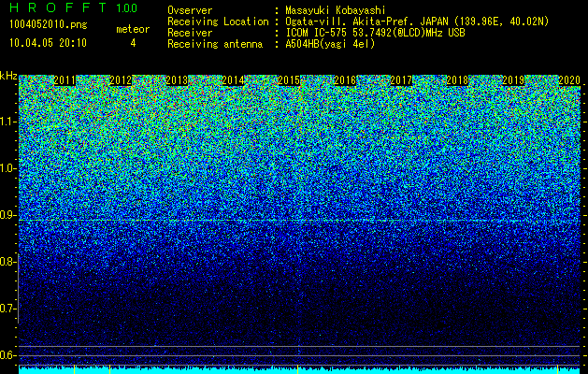Click the 0.6 kHz axis label
Viewport: 588px width, 374px height.
pos(7,355)
